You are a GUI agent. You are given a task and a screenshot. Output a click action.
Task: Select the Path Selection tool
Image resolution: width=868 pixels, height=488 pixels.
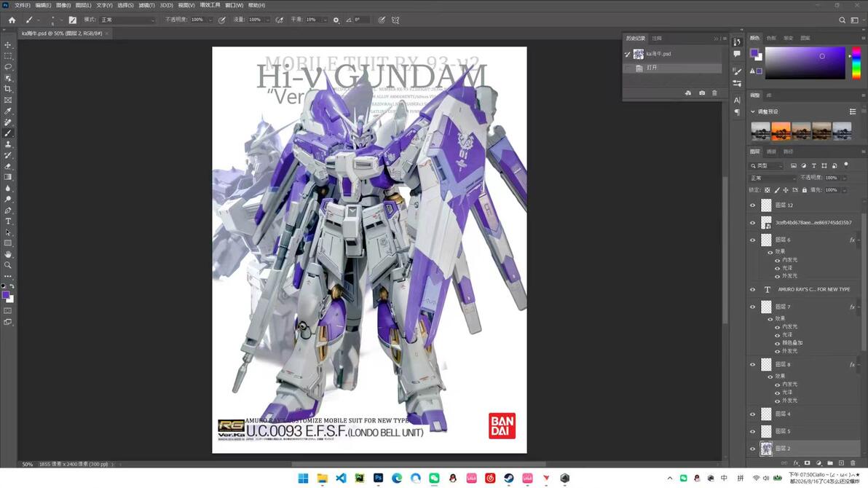8,232
